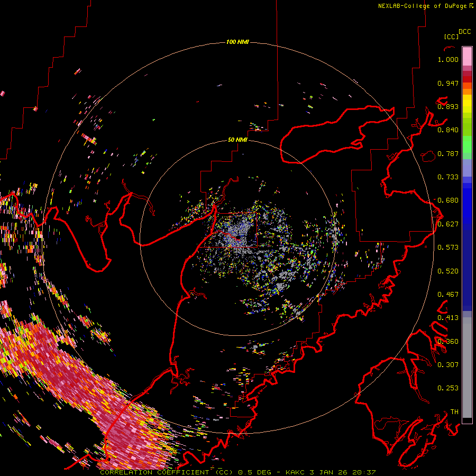Click the 0.787 legend value
This screenshot has height=476, width=476.
[448, 153]
